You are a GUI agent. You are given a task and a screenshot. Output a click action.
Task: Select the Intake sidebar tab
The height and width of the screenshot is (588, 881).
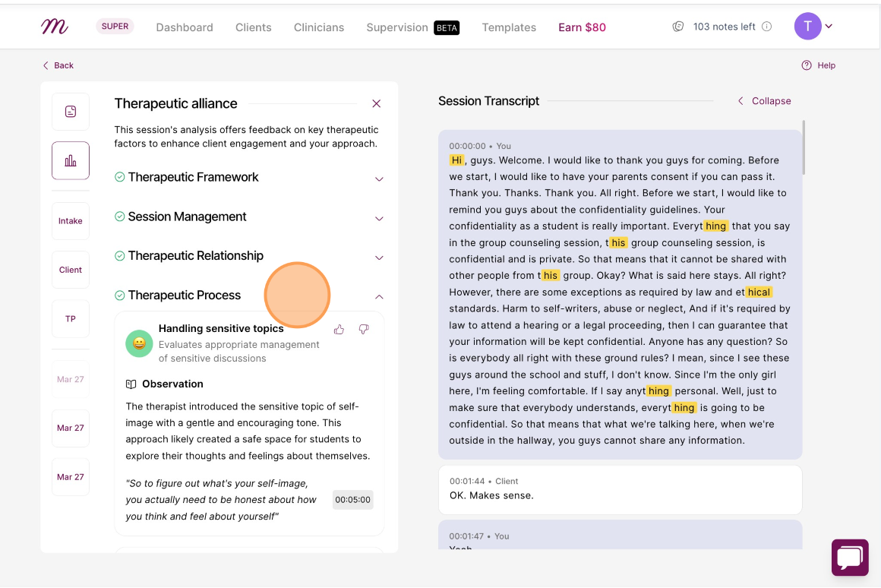[x=70, y=221]
